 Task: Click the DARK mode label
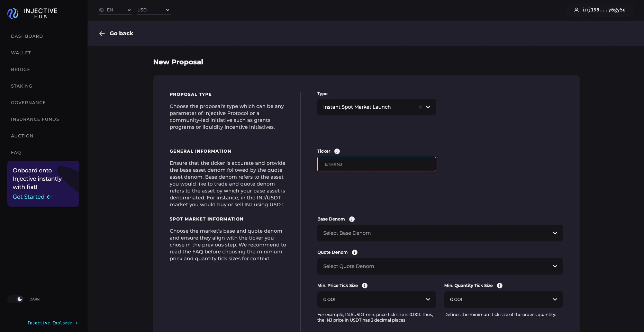pyautogui.click(x=35, y=299)
